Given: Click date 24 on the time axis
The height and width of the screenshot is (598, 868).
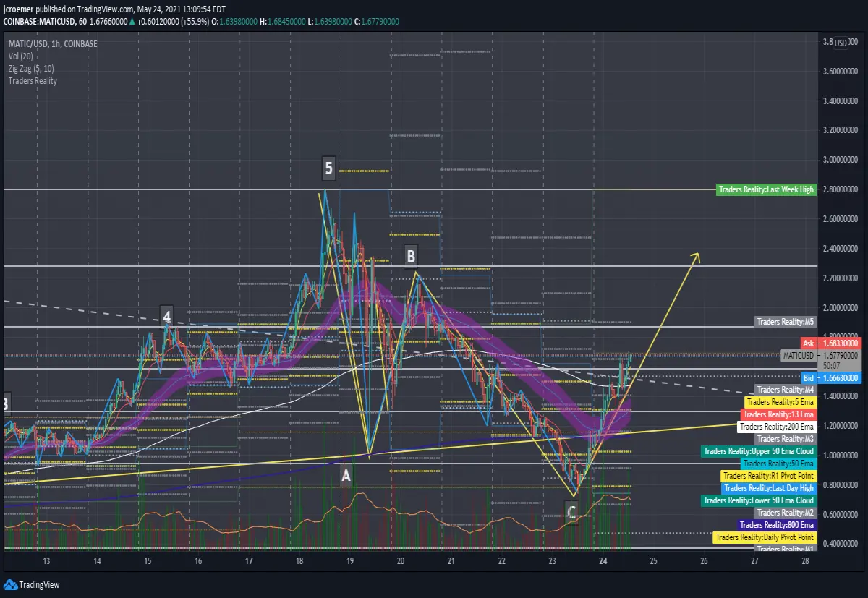Looking at the screenshot, I should [x=603, y=561].
